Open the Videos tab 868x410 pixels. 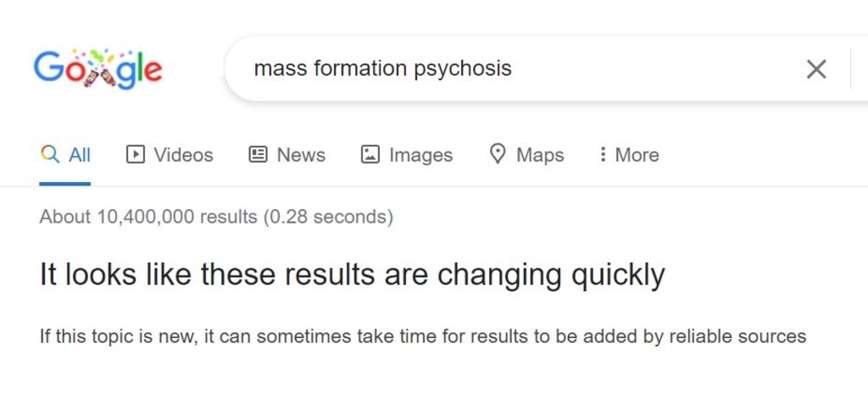pos(183,155)
